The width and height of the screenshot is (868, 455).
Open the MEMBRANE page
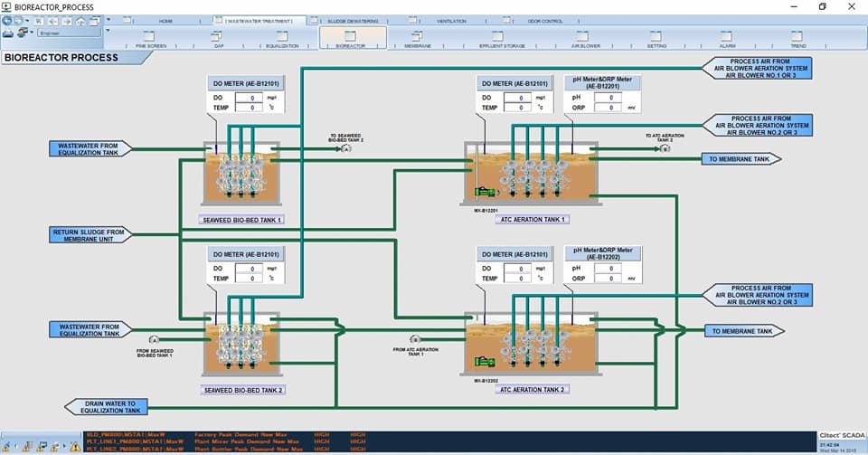point(418,39)
